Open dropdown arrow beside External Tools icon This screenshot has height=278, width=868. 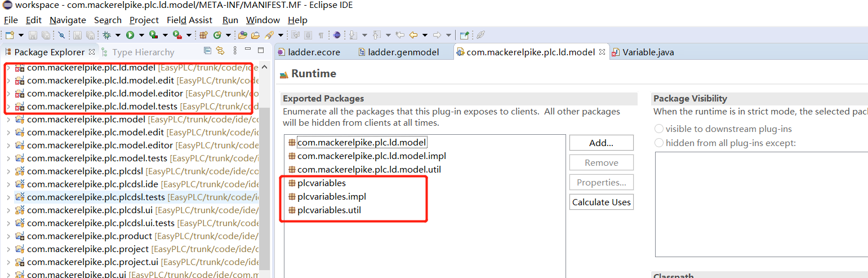pyautogui.click(x=189, y=35)
